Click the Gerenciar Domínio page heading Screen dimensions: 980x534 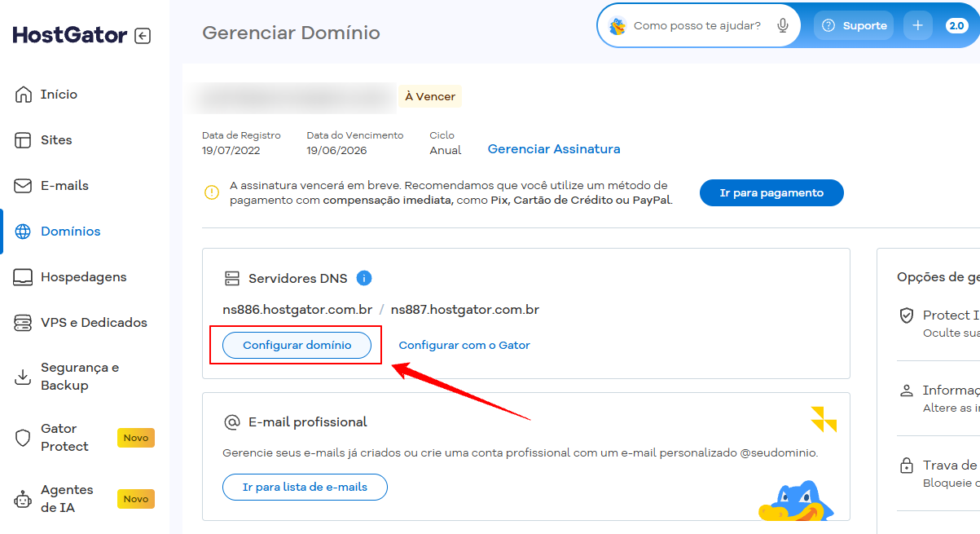click(291, 33)
